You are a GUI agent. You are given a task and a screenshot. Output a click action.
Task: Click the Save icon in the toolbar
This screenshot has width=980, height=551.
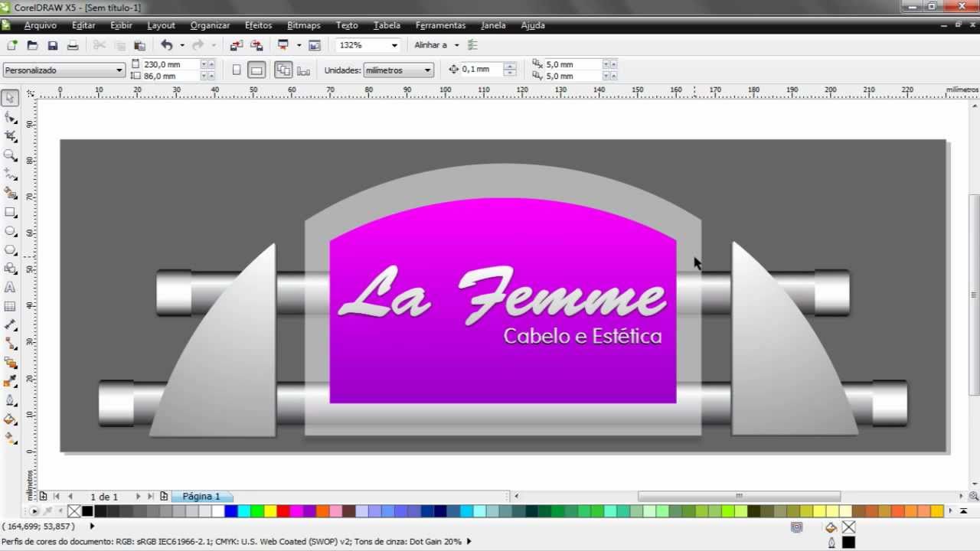point(53,46)
